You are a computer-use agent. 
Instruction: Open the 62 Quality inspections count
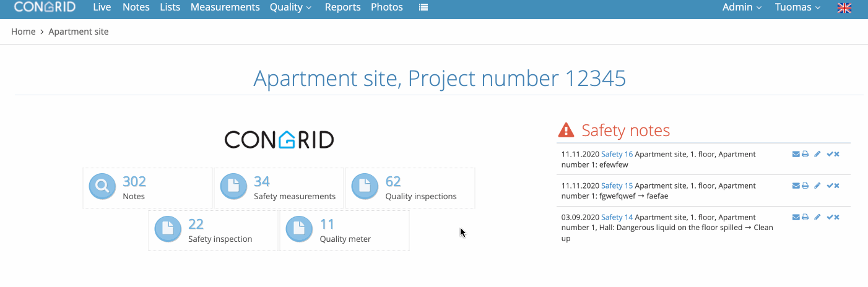click(x=393, y=181)
